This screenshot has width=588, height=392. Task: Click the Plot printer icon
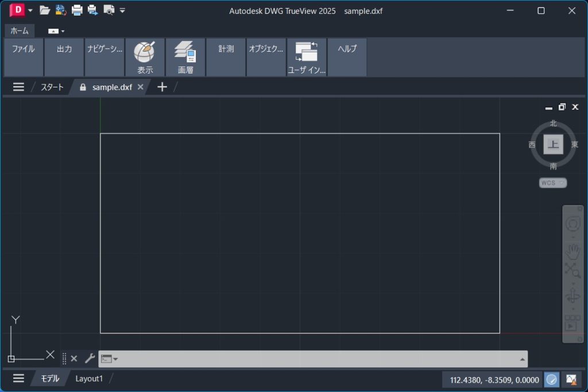76,10
